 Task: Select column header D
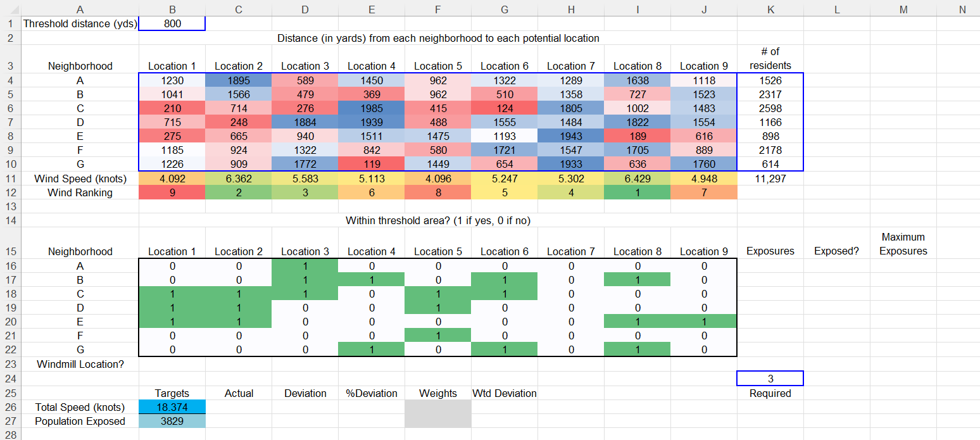[x=305, y=9]
